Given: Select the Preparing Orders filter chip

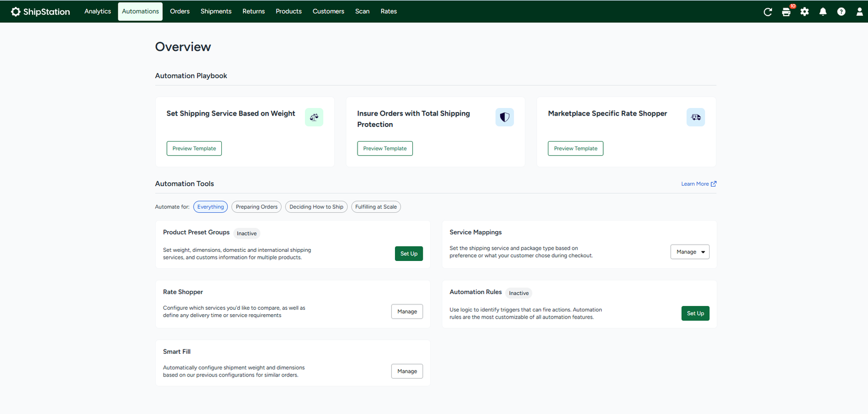Looking at the screenshot, I should pos(257,207).
